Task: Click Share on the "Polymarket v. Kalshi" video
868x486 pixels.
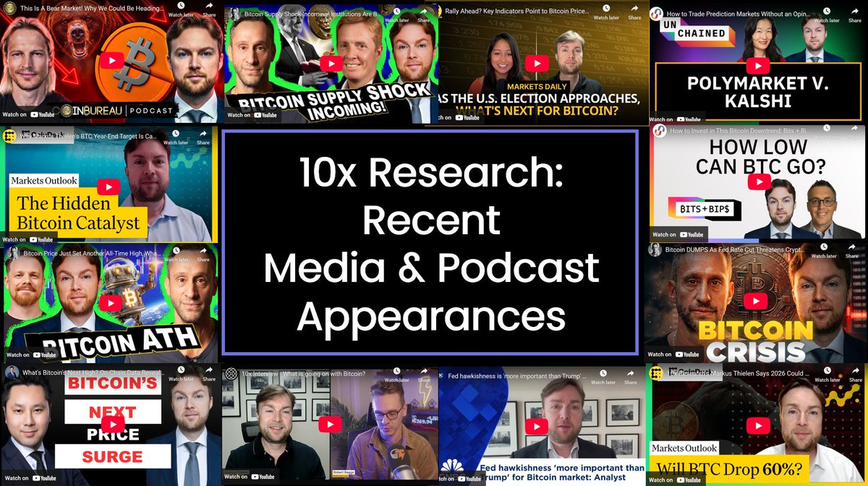Action: point(855,16)
